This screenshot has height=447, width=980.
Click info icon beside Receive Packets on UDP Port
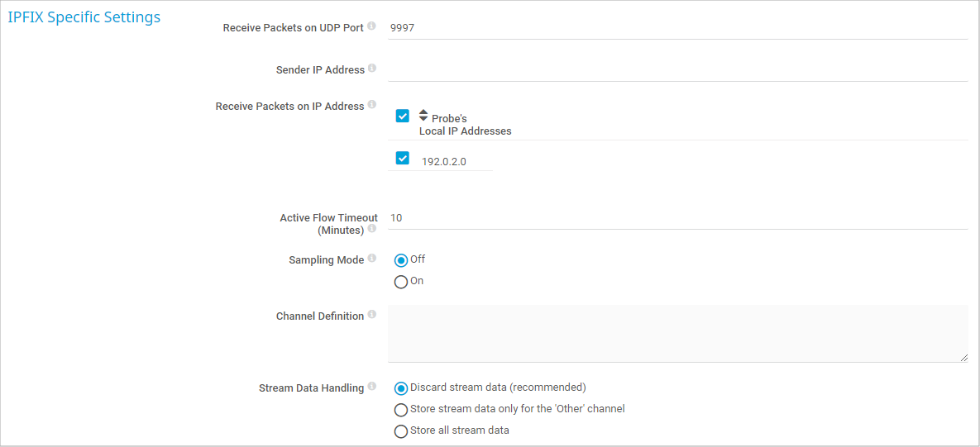point(371,26)
